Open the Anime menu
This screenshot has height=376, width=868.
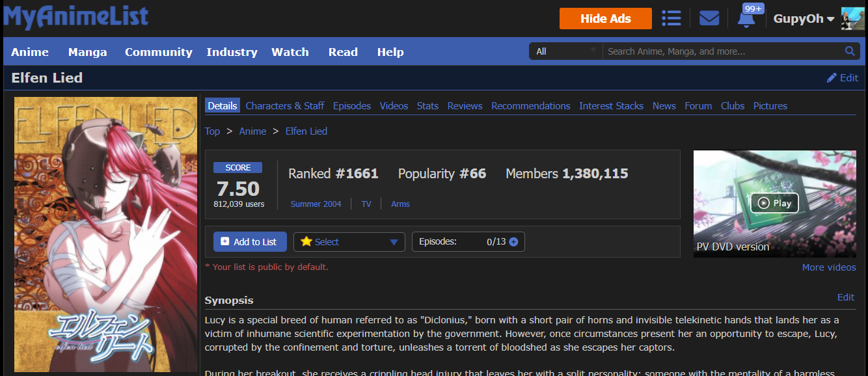click(30, 52)
